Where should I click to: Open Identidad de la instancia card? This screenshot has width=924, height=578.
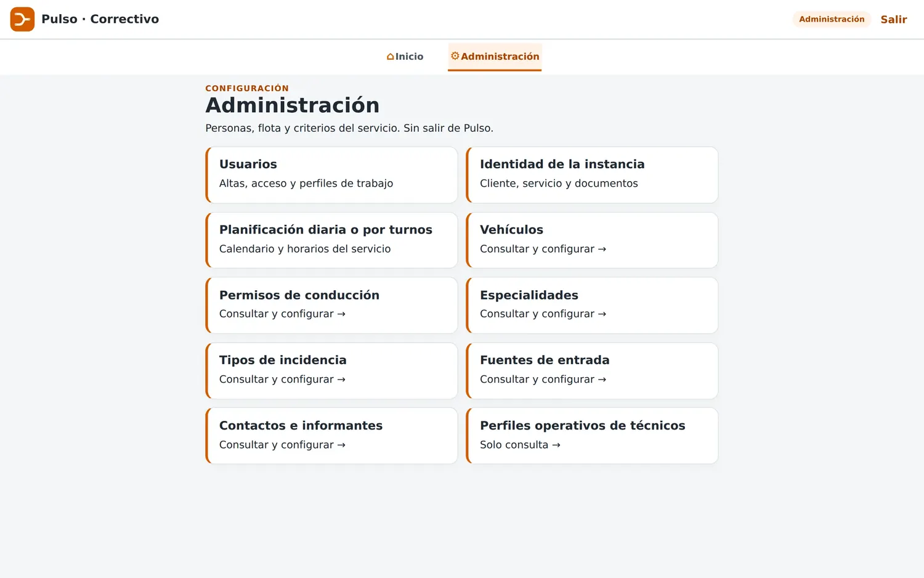[592, 175]
